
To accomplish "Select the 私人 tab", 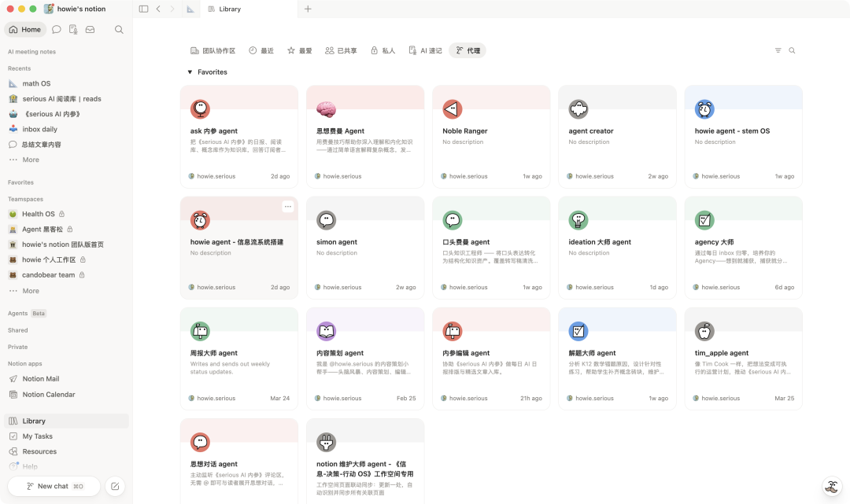I will tap(382, 50).
